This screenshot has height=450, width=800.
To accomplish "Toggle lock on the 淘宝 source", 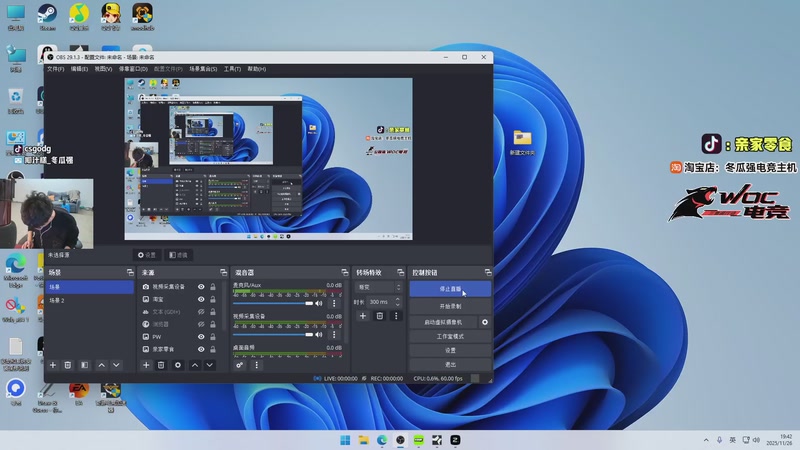I will [213, 299].
